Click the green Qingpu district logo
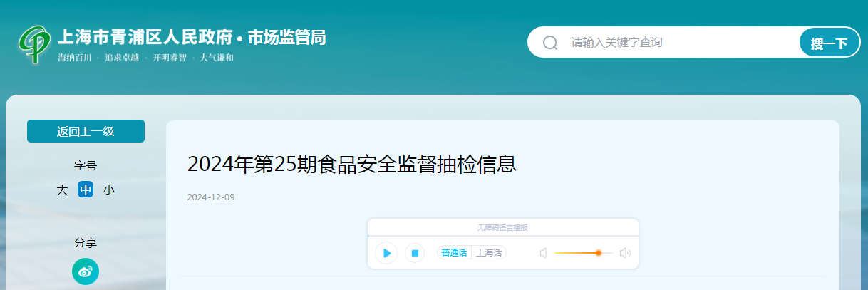This screenshot has width=868, height=290. tap(35, 44)
